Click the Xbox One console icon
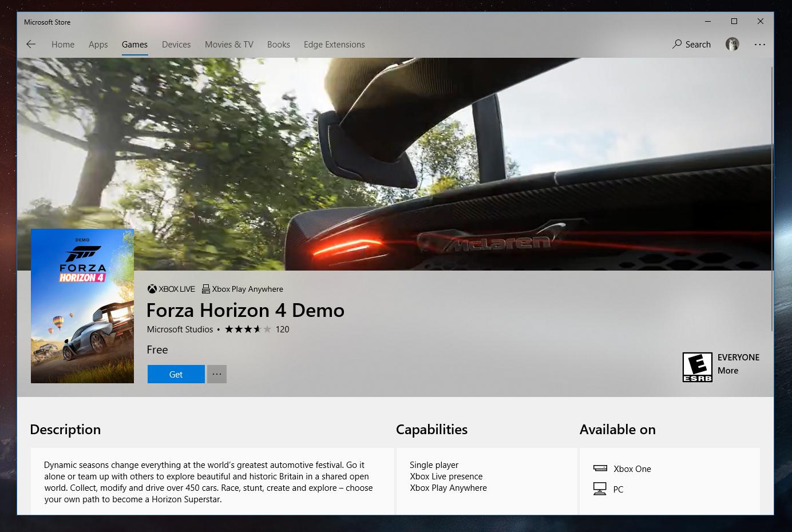 coord(600,469)
